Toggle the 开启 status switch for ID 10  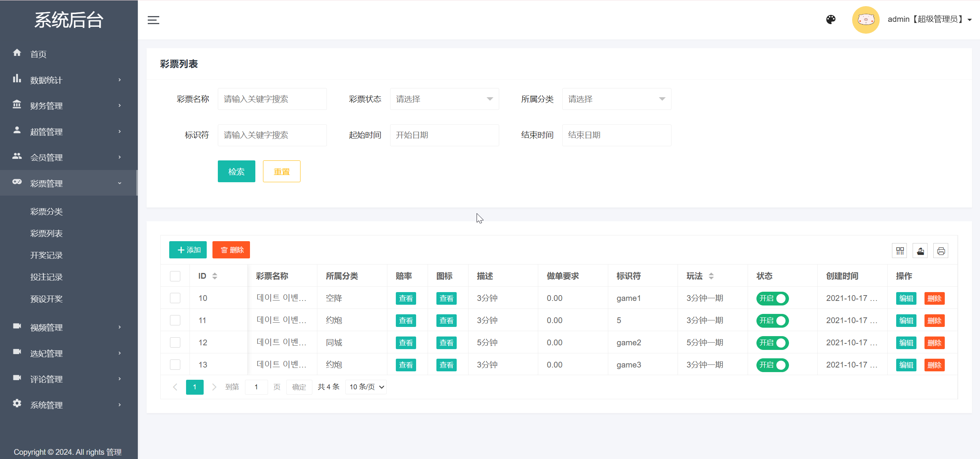point(772,298)
